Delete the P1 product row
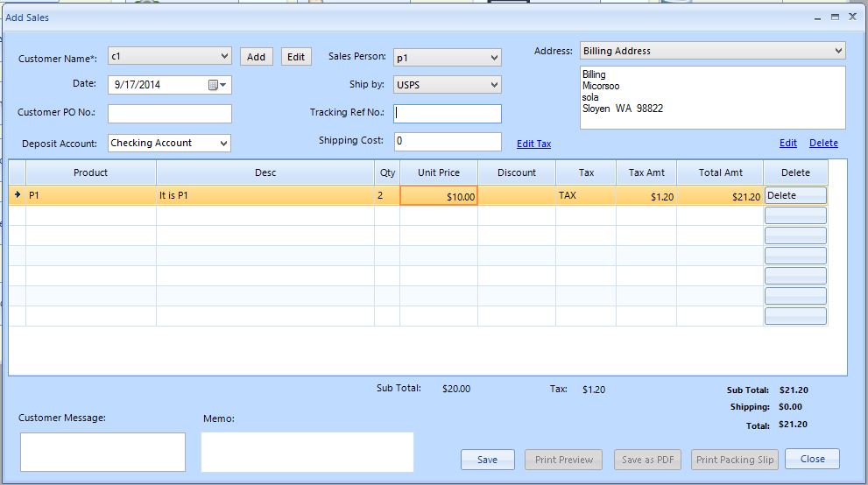This screenshot has width=868, height=485. pyautogui.click(x=795, y=196)
